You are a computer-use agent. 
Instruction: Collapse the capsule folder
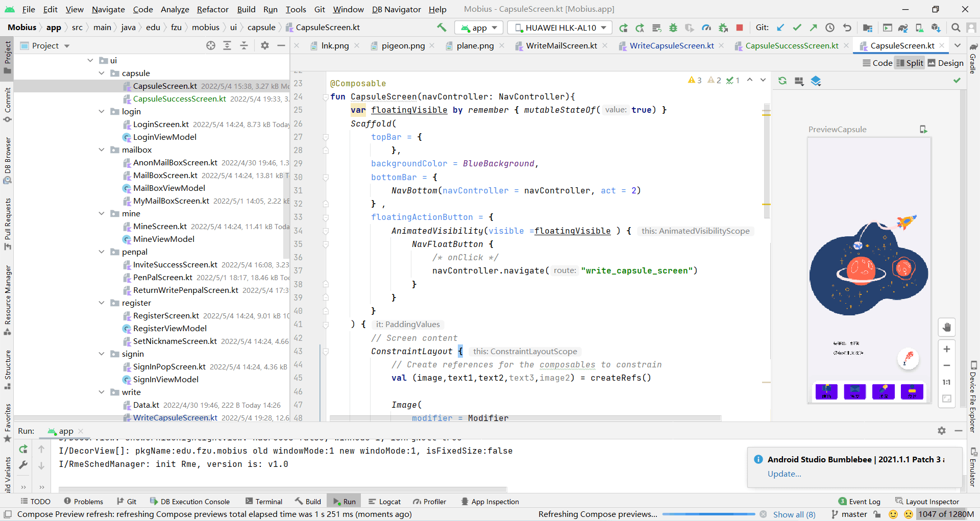[x=102, y=73]
